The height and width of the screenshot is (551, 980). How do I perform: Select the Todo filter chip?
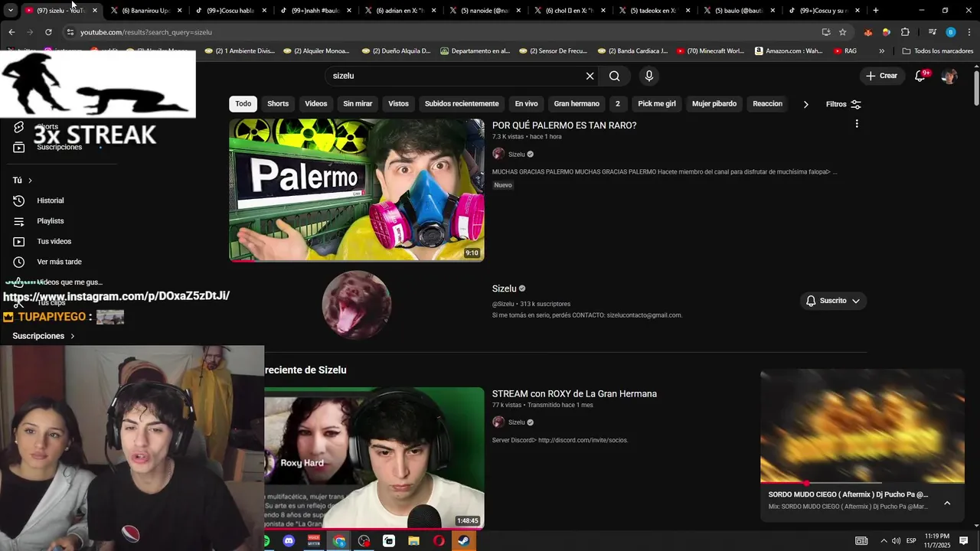[x=243, y=104]
